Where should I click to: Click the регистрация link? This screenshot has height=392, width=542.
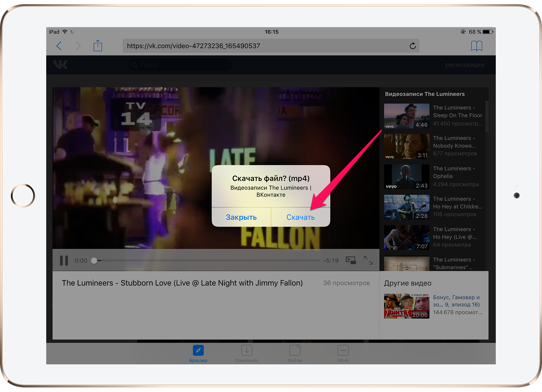click(465, 65)
